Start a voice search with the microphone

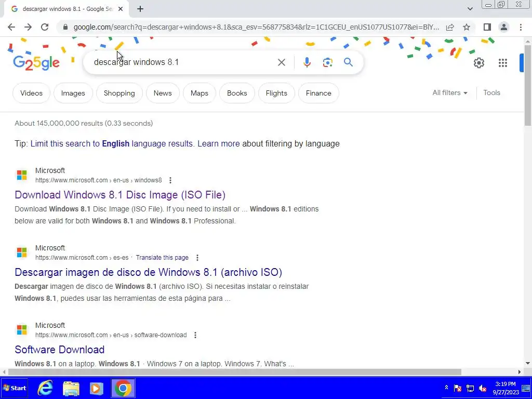click(307, 62)
